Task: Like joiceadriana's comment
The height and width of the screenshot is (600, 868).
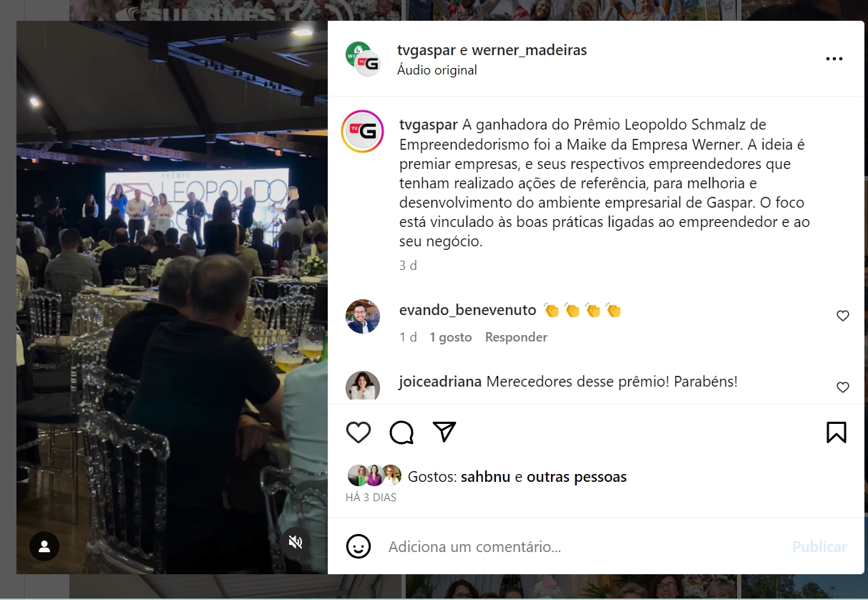Action: point(843,387)
